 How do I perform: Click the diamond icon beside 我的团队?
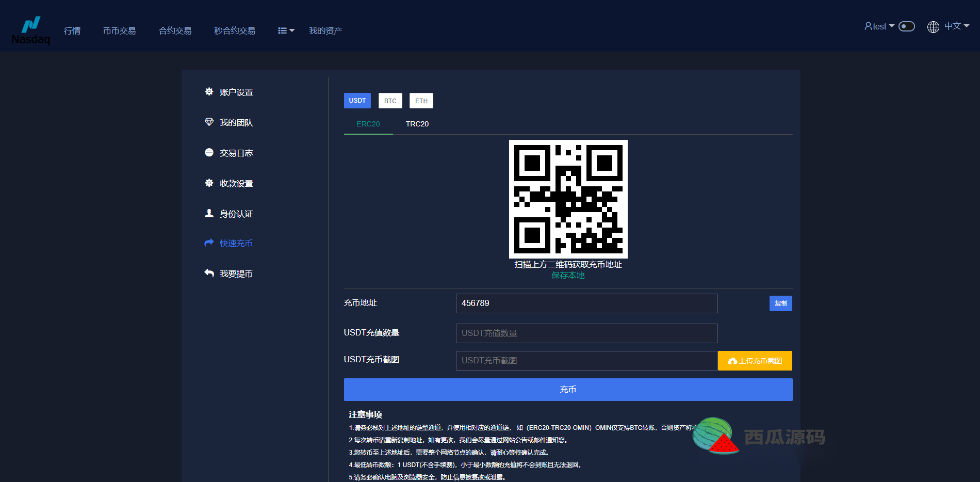click(209, 122)
